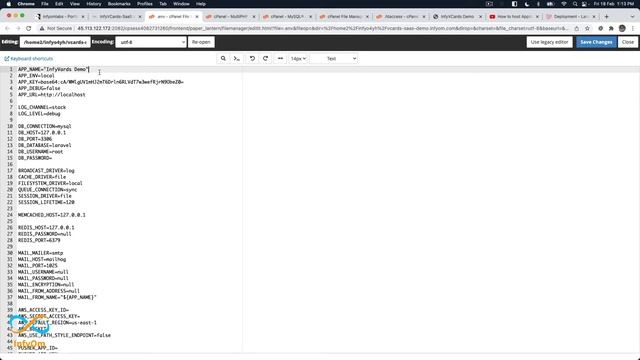Viewport: 640px width, 360px height.
Task: Toggle the wrap mode icon
Action: 280,58
